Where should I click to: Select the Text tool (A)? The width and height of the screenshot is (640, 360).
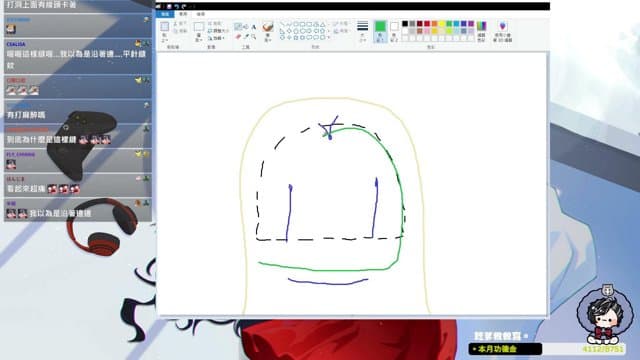click(253, 27)
